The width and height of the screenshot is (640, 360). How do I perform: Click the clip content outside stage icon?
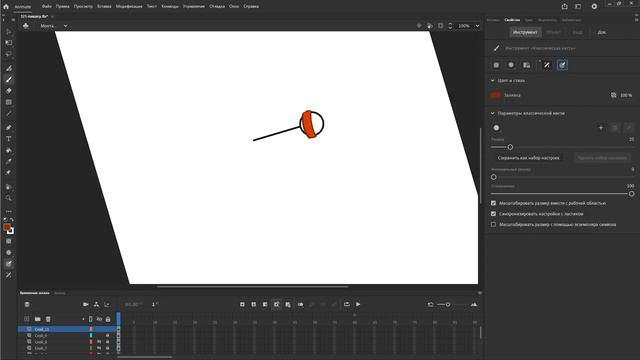[x=440, y=26]
